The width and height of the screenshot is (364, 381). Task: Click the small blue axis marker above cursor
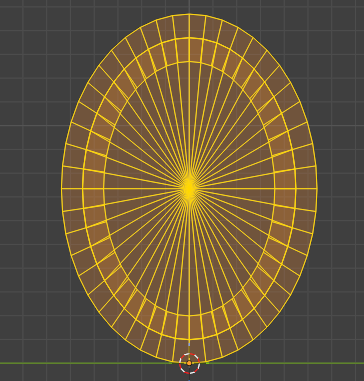[x=189, y=344]
